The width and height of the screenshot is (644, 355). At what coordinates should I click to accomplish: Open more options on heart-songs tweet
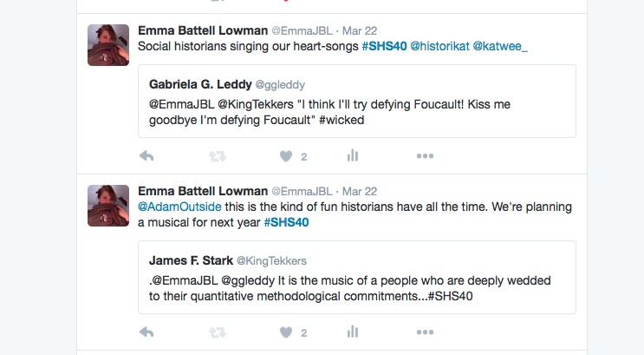[425, 156]
